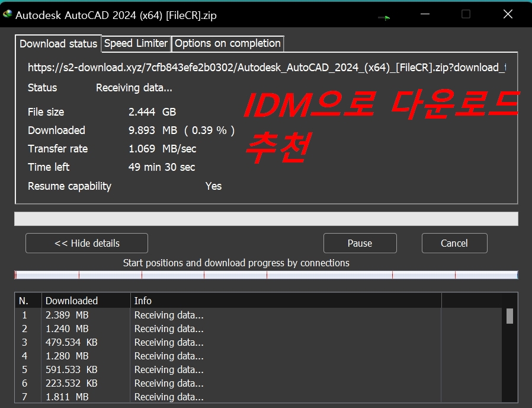Click the connection list scrollbar thumb
Viewport: 532px width, 408px height.
pyautogui.click(x=509, y=316)
